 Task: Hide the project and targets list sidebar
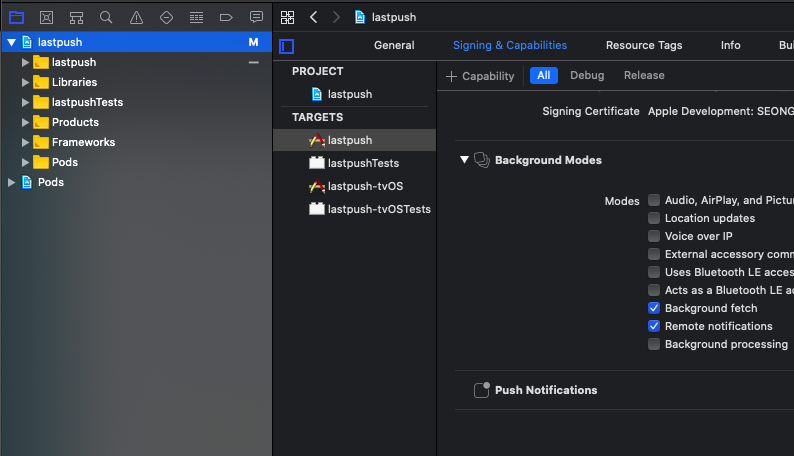[287, 47]
